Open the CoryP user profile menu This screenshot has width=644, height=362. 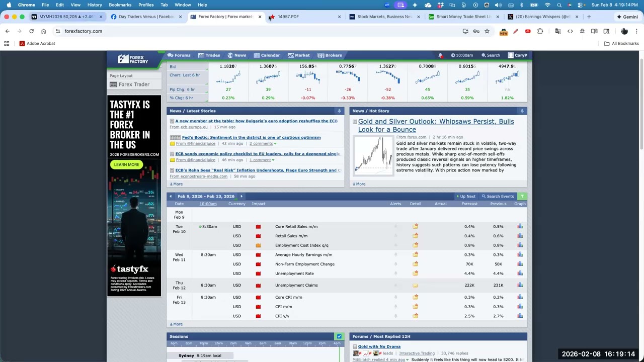(517, 55)
